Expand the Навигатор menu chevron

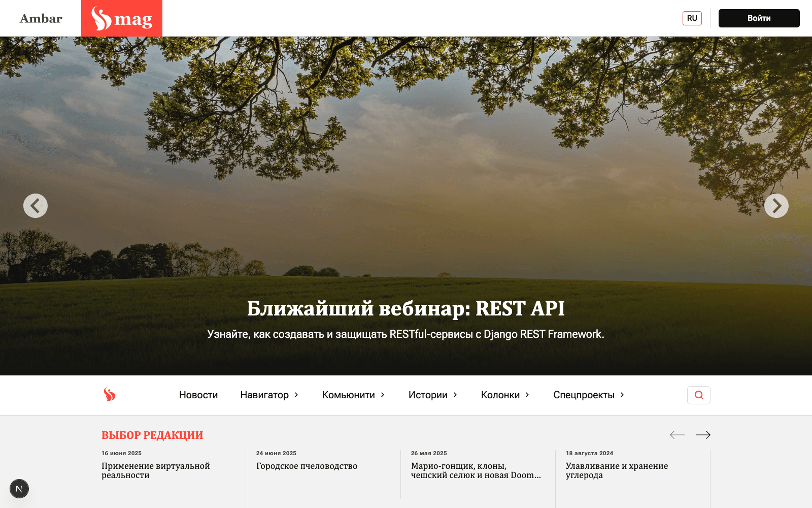[x=296, y=395]
